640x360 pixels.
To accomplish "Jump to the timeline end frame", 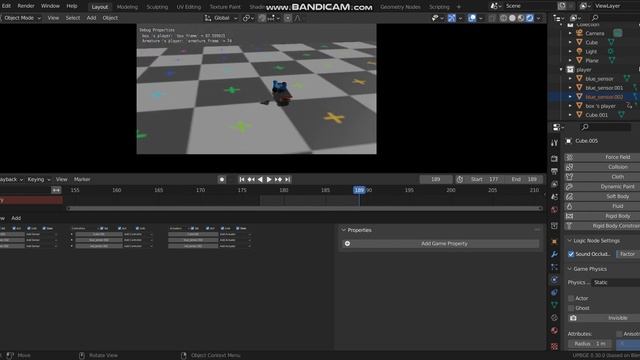I will click(x=287, y=179).
